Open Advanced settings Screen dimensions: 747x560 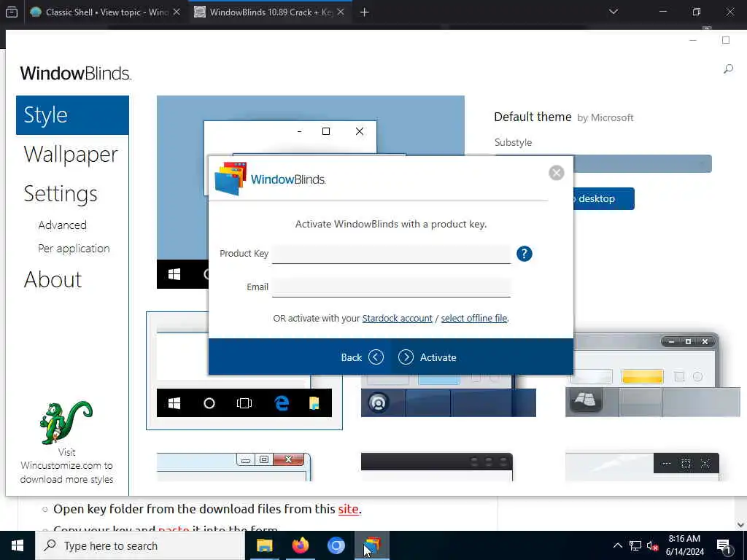(x=63, y=225)
